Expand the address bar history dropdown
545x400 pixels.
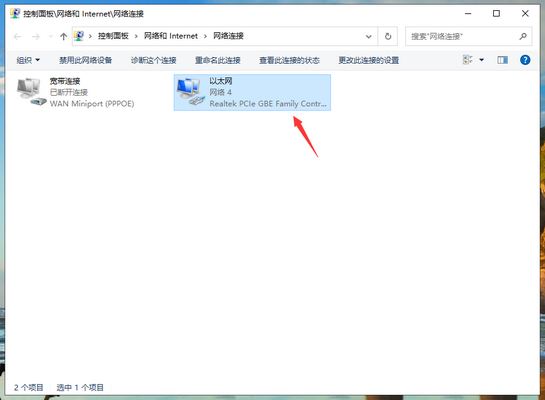pos(368,36)
